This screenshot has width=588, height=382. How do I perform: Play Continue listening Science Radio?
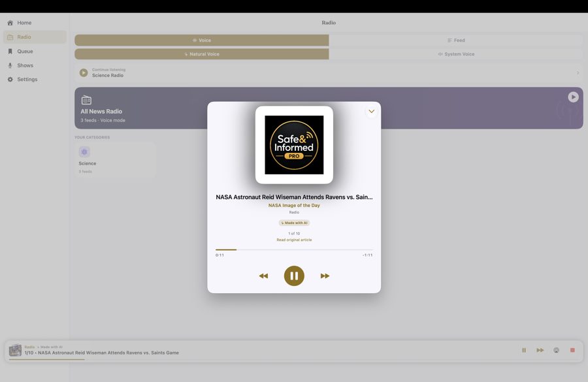click(84, 72)
